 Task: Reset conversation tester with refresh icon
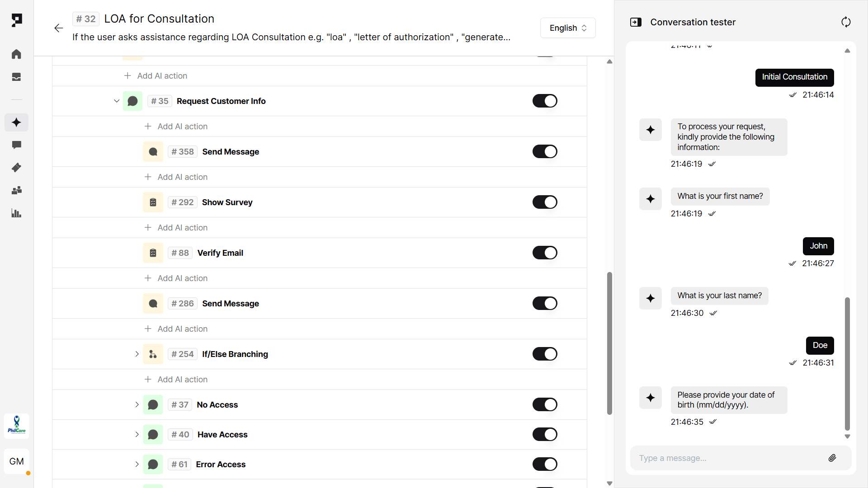point(846,22)
